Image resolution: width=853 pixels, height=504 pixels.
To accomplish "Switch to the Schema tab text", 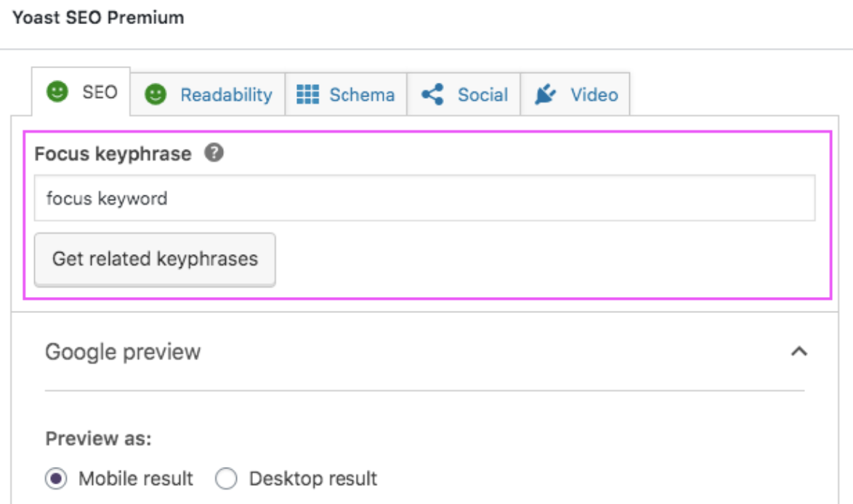I will click(362, 95).
